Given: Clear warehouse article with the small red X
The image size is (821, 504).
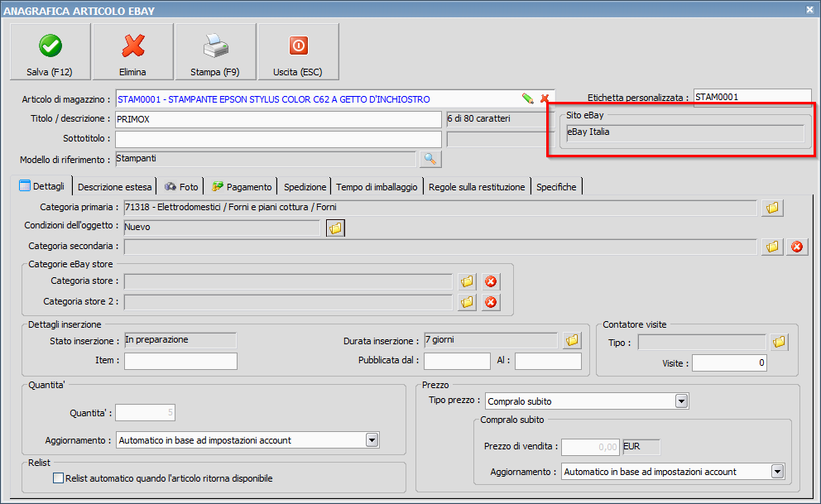Looking at the screenshot, I should 545,98.
